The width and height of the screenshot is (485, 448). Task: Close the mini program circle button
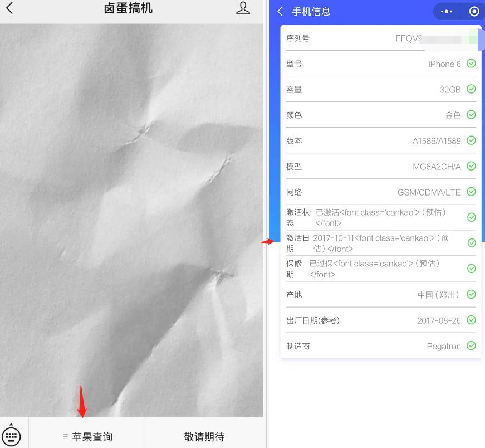pyautogui.click(x=474, y=12)
